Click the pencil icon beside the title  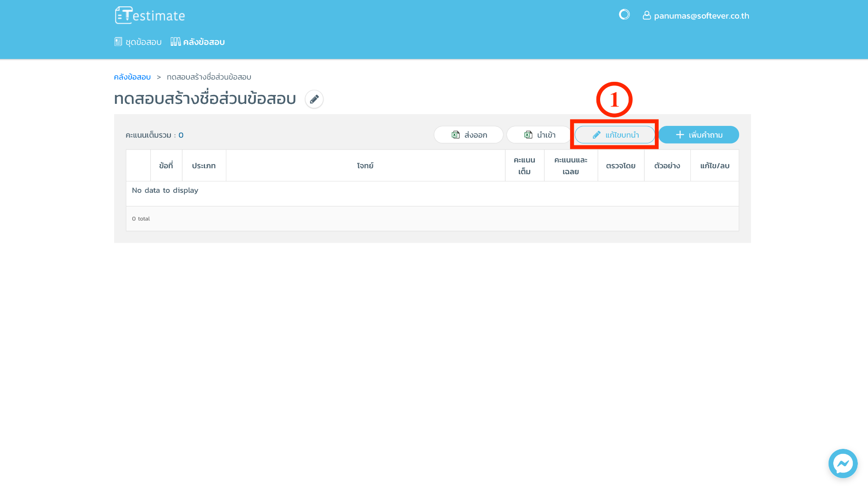(x=314, y=99)
